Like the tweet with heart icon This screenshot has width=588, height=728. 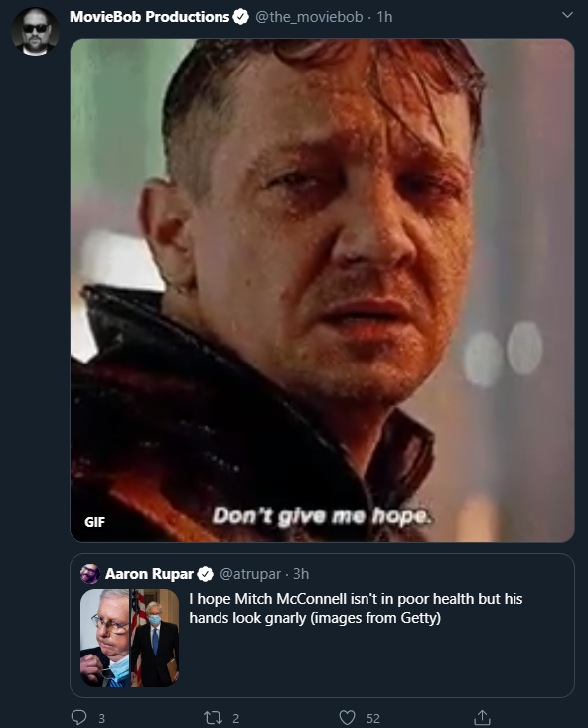tap(347, 718)
